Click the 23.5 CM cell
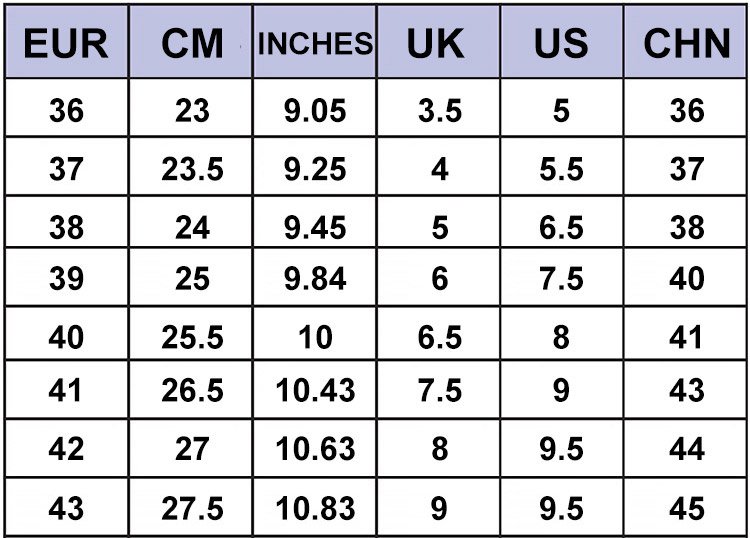The height and width of the screenshot is (538, 750). pos(192,169)
